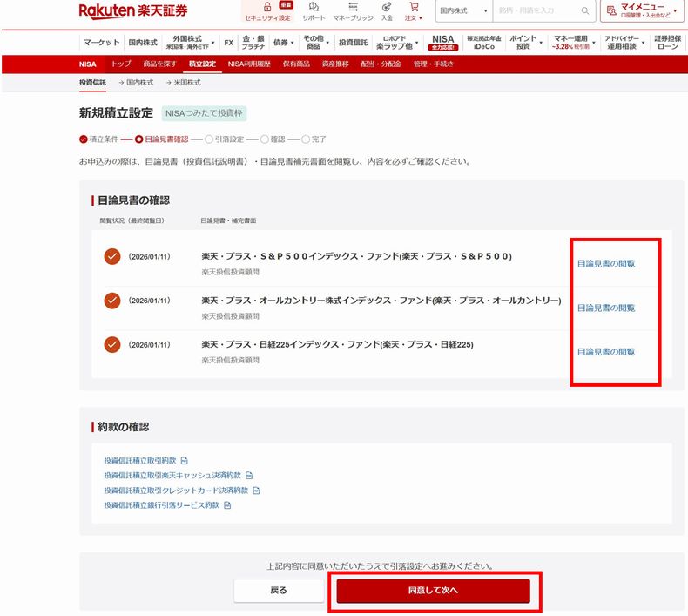
Task: Open the 証券担保ローン menu item
Action: 668,43
